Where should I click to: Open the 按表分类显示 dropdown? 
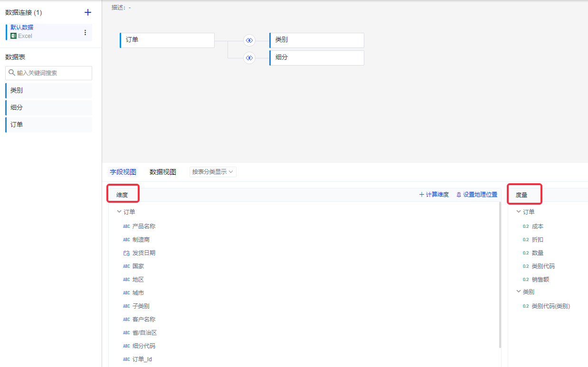pyautogui.click(x=213, y=172)
